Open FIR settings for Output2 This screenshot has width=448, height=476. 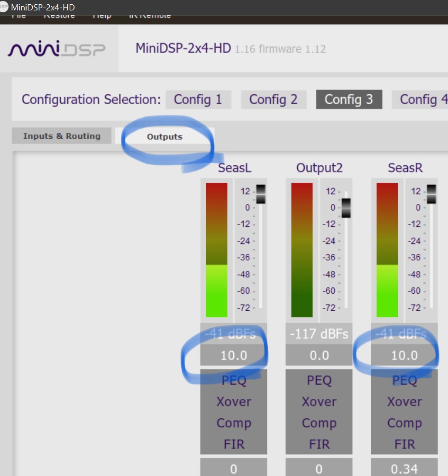tap(319, 444)
